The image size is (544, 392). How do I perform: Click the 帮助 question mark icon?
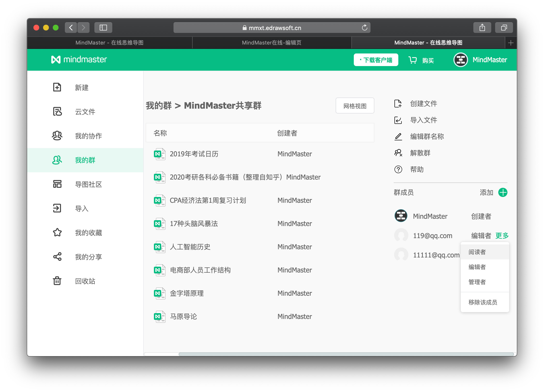click(398, 169)
